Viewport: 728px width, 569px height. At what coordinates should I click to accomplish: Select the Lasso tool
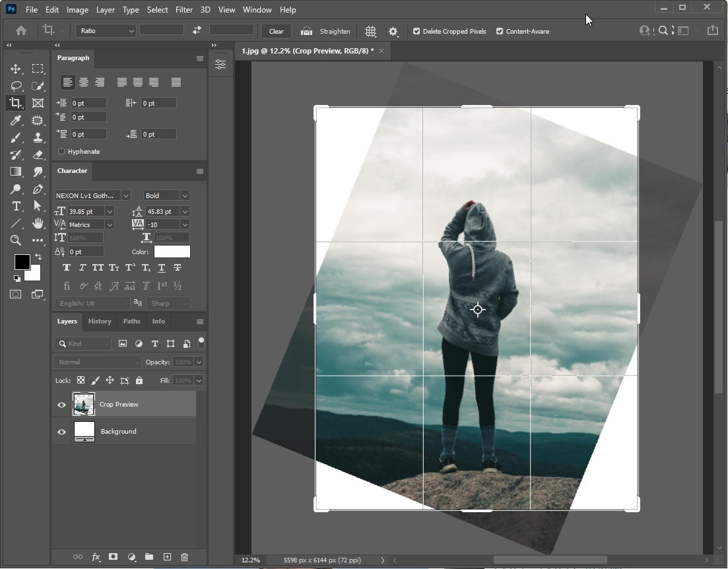pyautogui.click(x=16, y=86)
